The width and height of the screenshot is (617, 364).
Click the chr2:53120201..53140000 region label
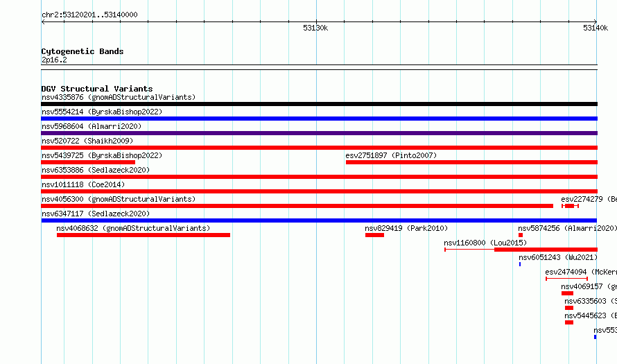[x=89, y=15]
